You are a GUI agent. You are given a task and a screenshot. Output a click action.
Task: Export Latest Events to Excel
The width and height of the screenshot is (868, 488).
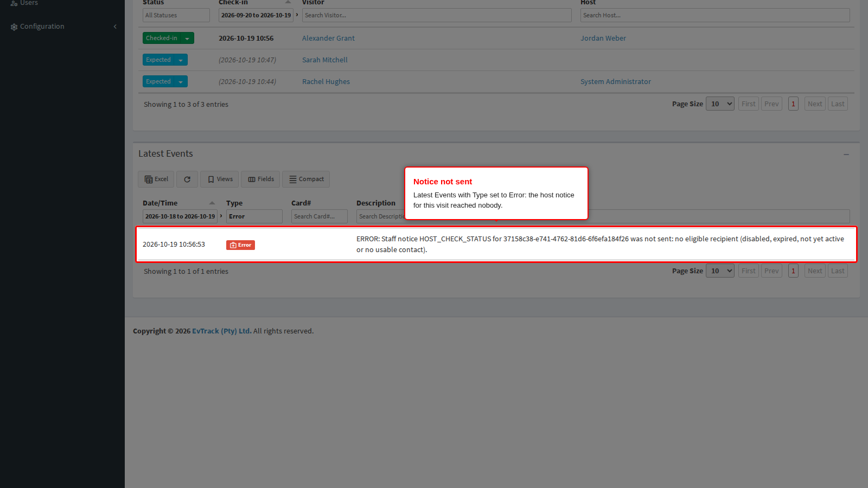coord(156,179)
